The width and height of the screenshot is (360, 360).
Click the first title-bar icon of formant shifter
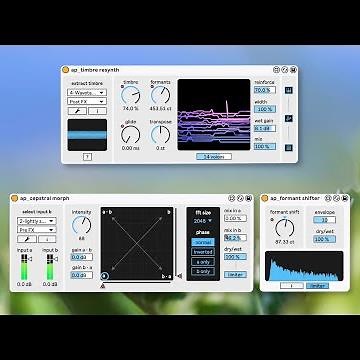click(328, 198)
